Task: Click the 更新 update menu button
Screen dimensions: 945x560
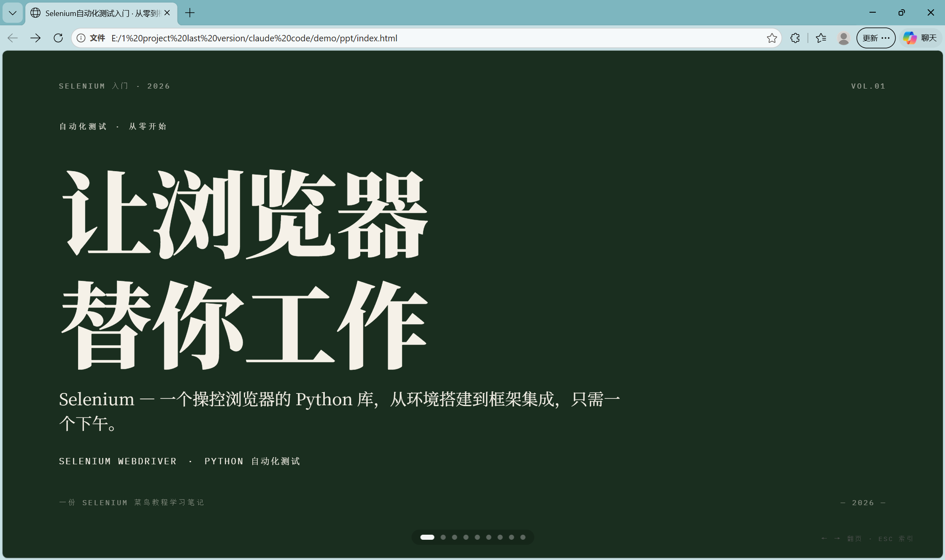Action: [876, 38]
